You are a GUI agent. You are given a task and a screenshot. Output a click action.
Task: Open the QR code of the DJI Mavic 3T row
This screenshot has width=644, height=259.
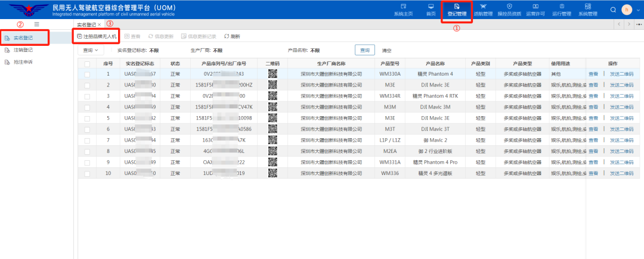(273, 129)
